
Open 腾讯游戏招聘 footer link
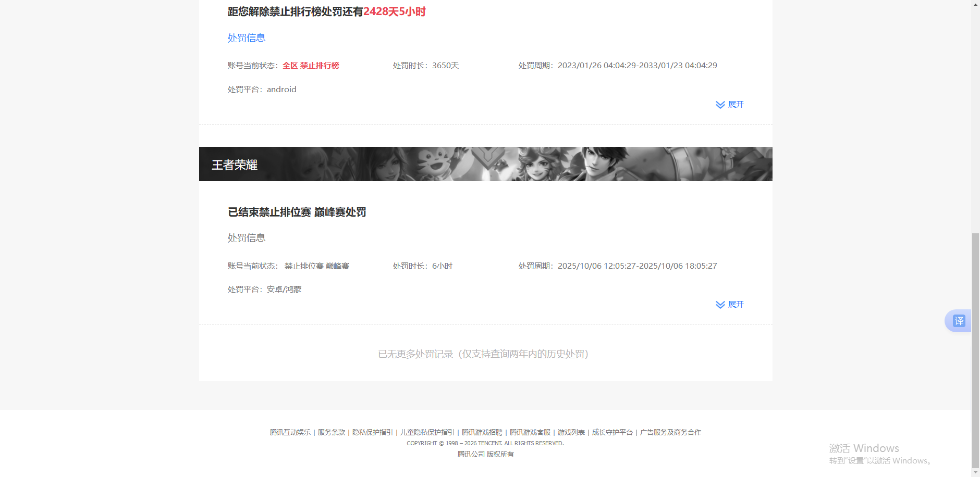482,432
